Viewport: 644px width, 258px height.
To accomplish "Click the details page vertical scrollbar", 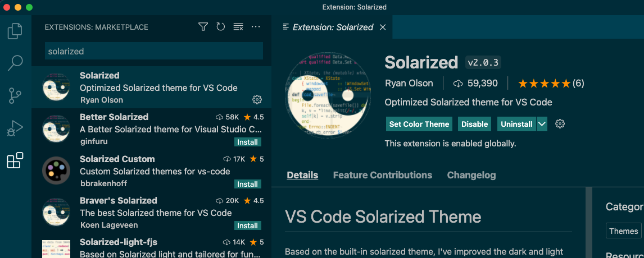I will [588, 222].
